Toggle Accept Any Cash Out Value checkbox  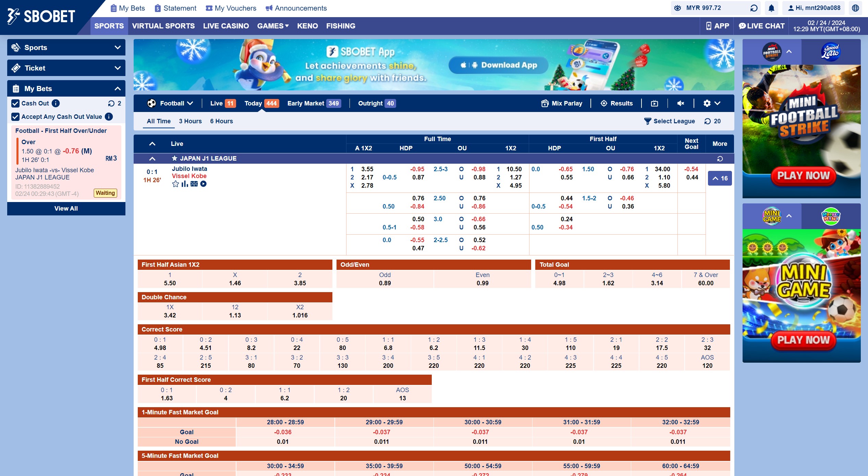click(x=15, y=117)
